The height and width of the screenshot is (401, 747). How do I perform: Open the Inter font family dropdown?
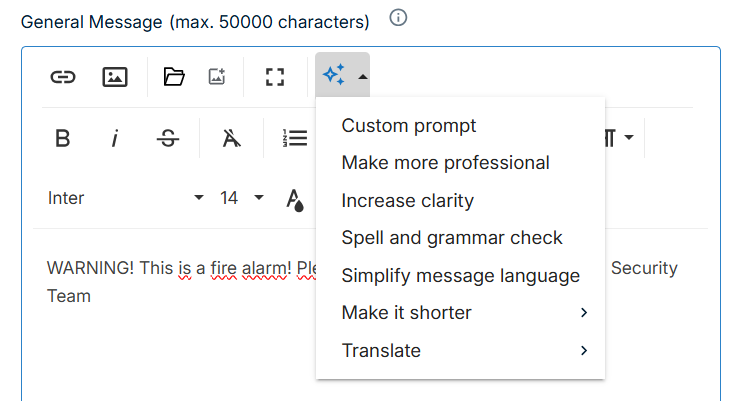[126, 198]
